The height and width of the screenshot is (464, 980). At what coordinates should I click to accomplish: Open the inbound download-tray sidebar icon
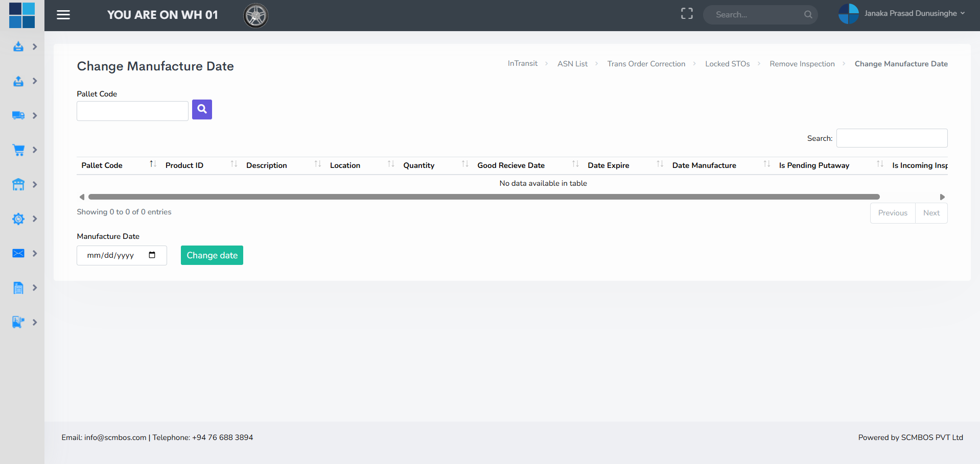(18, 46)
